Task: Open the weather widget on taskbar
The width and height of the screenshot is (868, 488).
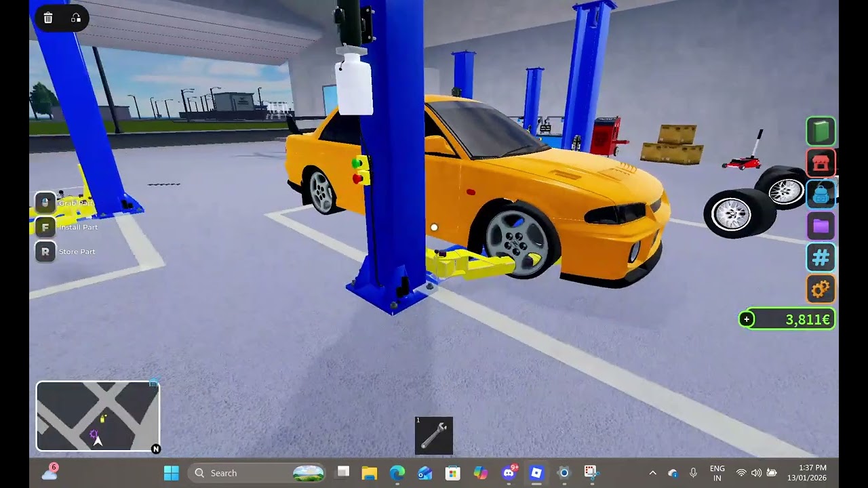Action: [x=50, y=472]
